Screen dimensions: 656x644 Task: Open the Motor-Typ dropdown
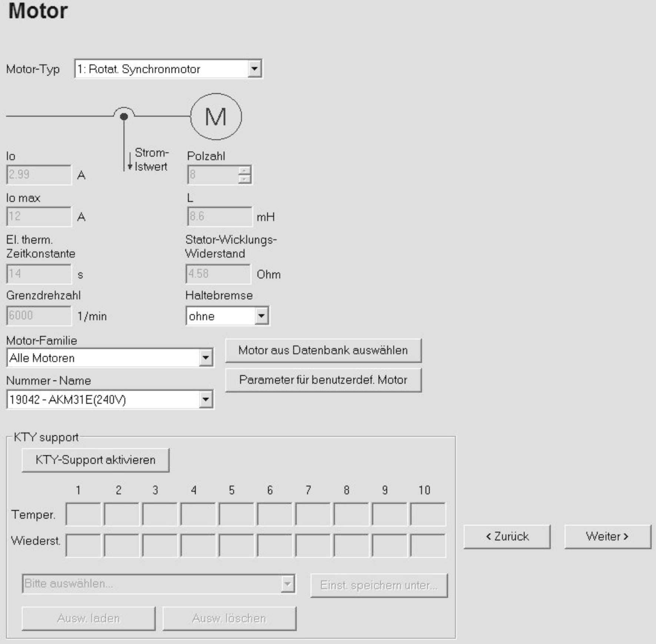[x=254, y=69]
